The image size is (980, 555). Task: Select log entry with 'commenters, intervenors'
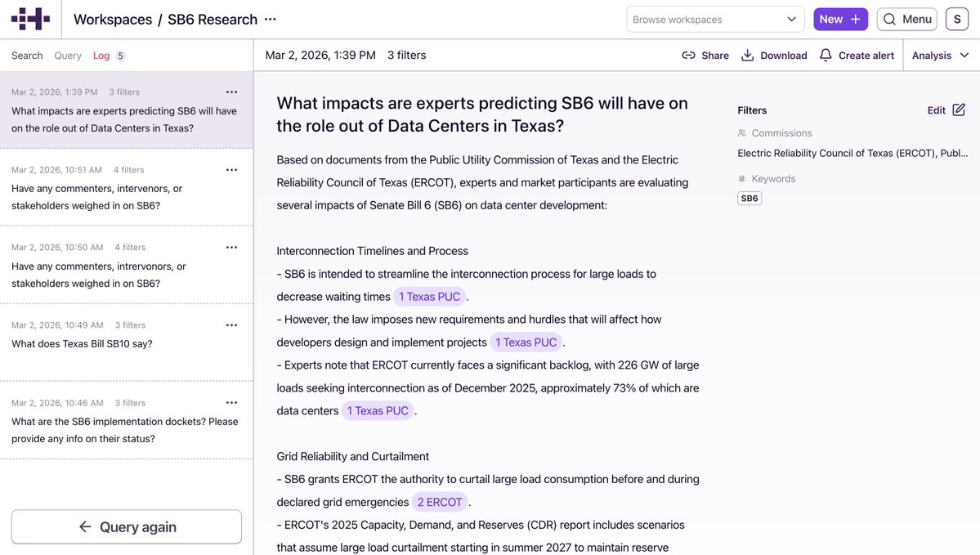click(x=126, y=187)
